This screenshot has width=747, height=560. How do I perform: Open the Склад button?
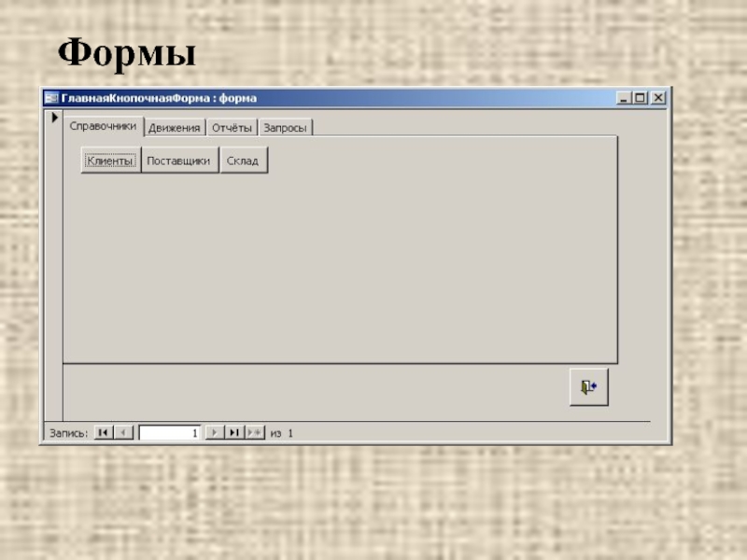click(244, 161)
